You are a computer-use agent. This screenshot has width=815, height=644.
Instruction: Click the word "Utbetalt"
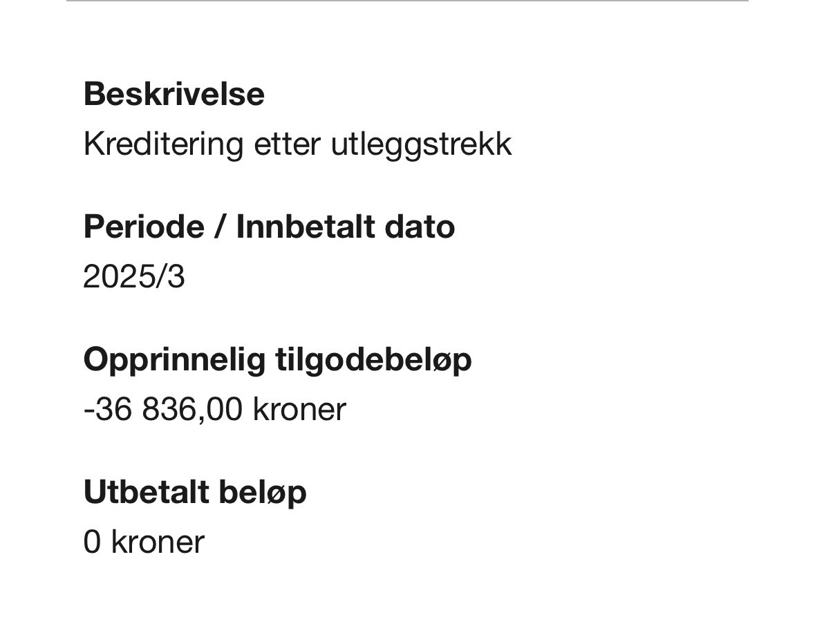[x=146, y=492]
